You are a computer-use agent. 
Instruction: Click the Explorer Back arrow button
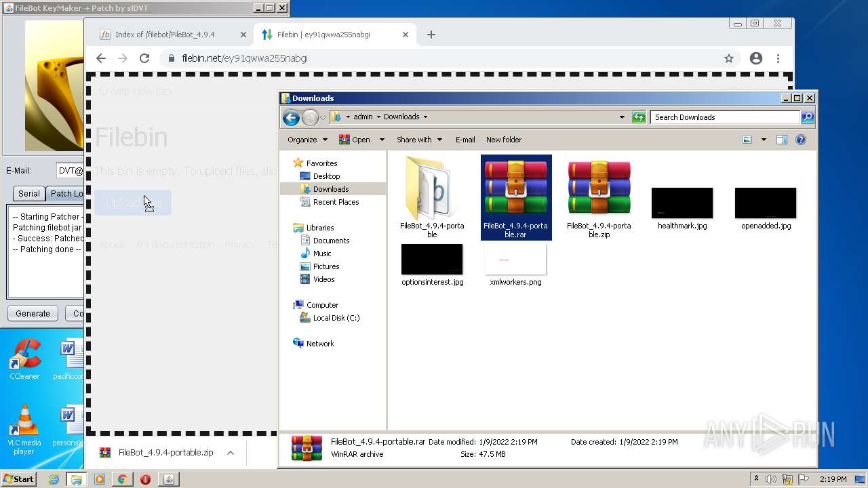pyautogui.click(x=291, y=117)
